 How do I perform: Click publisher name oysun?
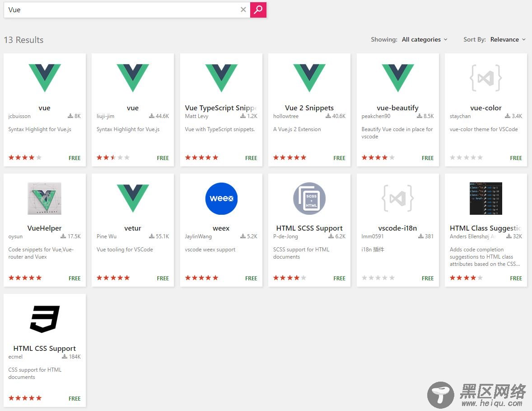[x=15, y=236]
